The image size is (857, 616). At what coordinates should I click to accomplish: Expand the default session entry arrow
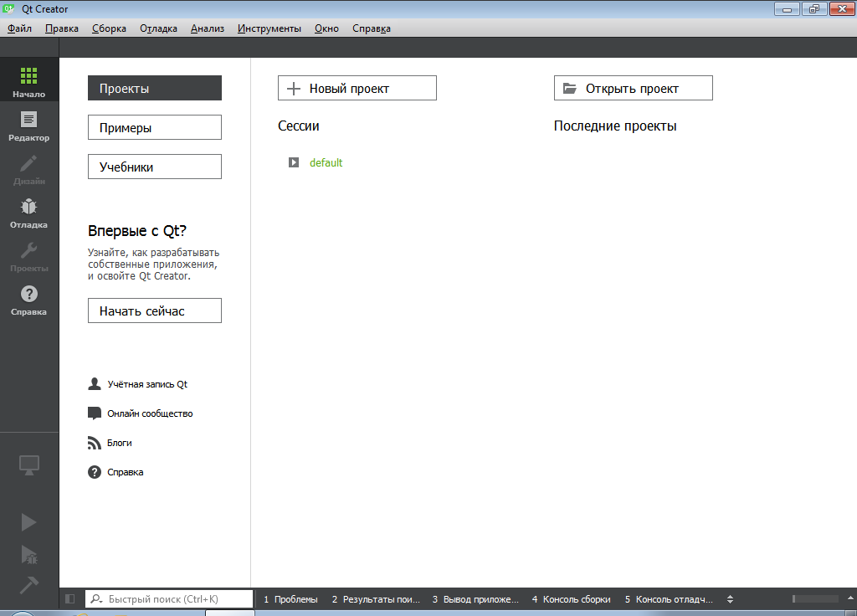pos(294,162)
